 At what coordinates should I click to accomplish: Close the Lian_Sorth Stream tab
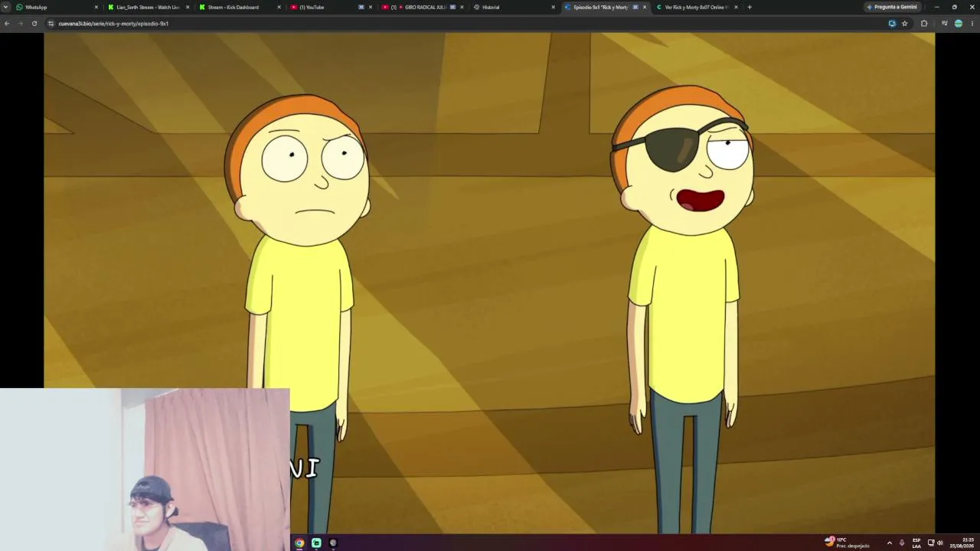[188, 7]
